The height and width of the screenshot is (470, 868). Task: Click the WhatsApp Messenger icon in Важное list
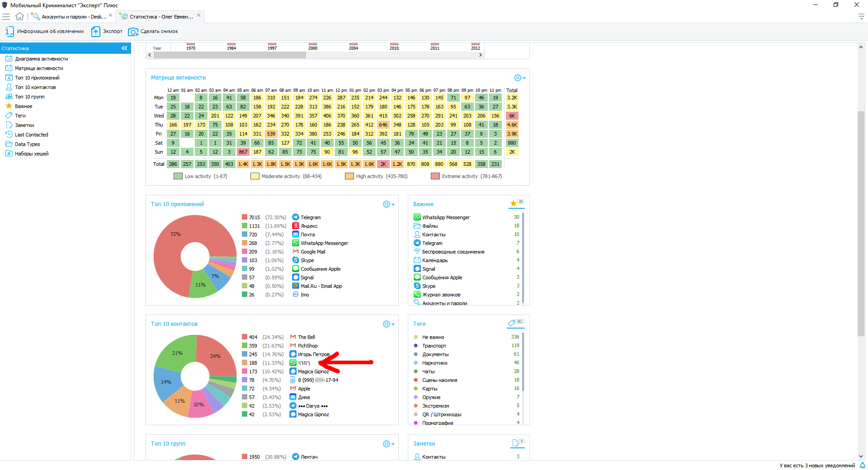[417, 217]
